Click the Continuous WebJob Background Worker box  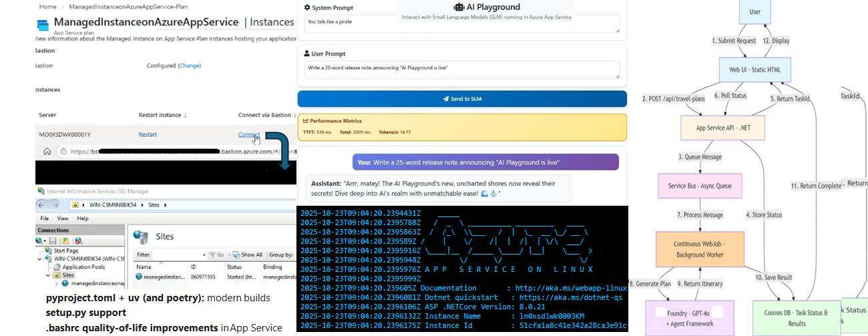pos(699,248)
